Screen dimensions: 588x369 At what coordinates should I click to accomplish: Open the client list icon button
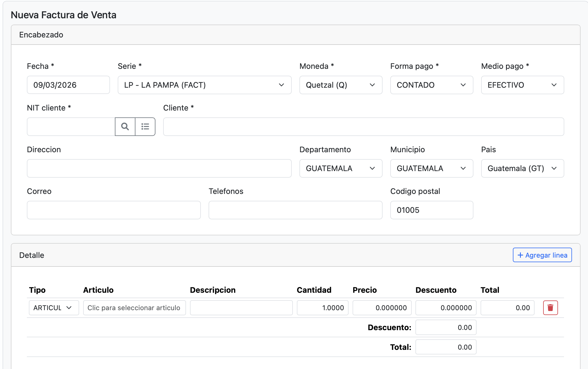click(145, 127)
